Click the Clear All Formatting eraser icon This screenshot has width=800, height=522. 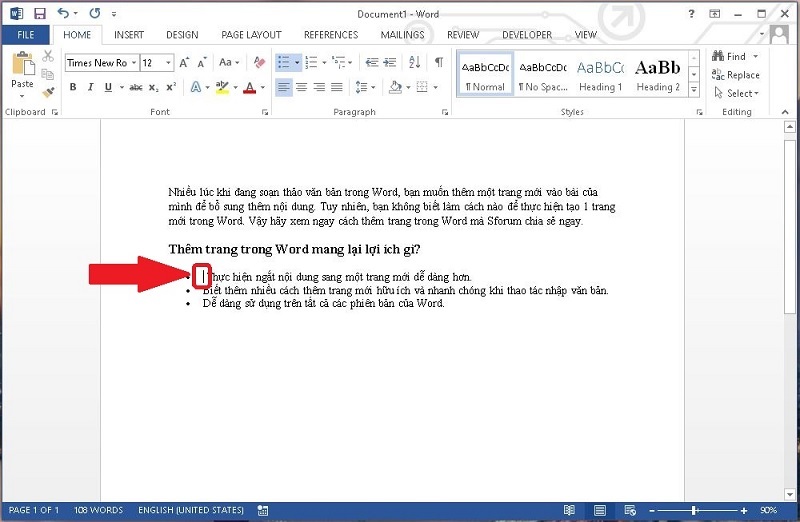click(258, 62)
